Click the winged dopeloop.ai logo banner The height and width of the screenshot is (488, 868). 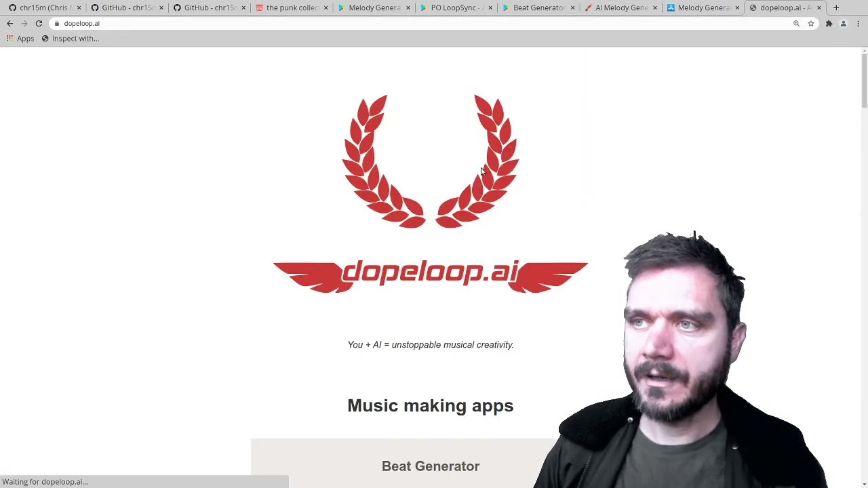pyautogui.click(x=431, y=275)
